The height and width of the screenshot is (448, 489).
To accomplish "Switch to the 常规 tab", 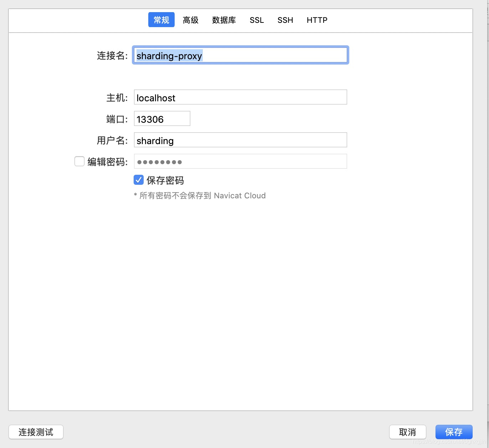I will tap(161, 20).
